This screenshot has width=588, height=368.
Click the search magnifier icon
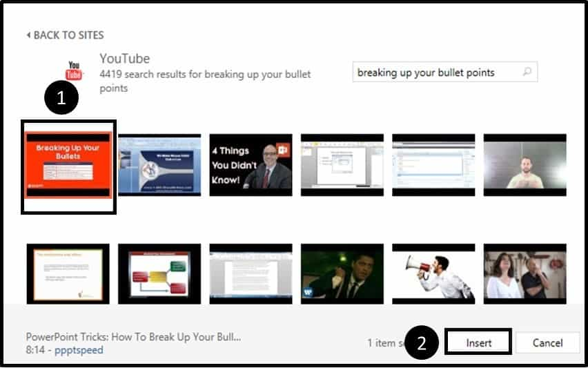pos(527,72)
